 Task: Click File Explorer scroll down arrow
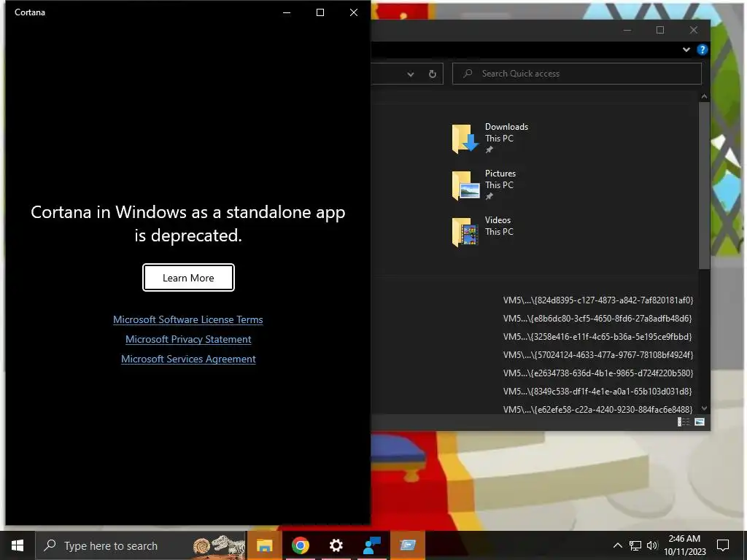(704, 408)
